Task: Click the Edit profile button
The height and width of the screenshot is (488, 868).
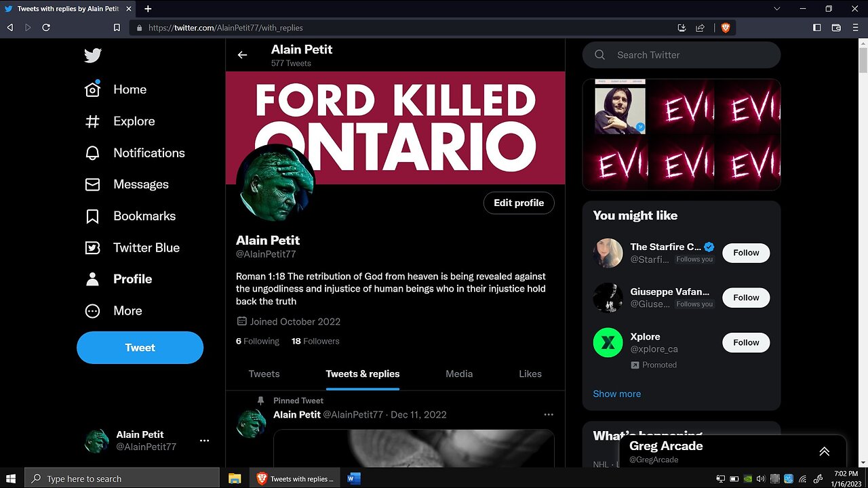Action: tap(519, 203)
